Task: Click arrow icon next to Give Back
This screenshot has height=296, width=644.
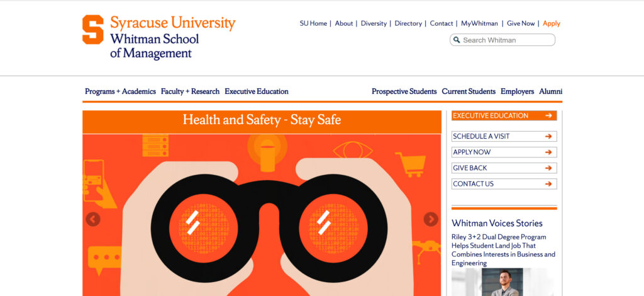Action: coord(548,168)
